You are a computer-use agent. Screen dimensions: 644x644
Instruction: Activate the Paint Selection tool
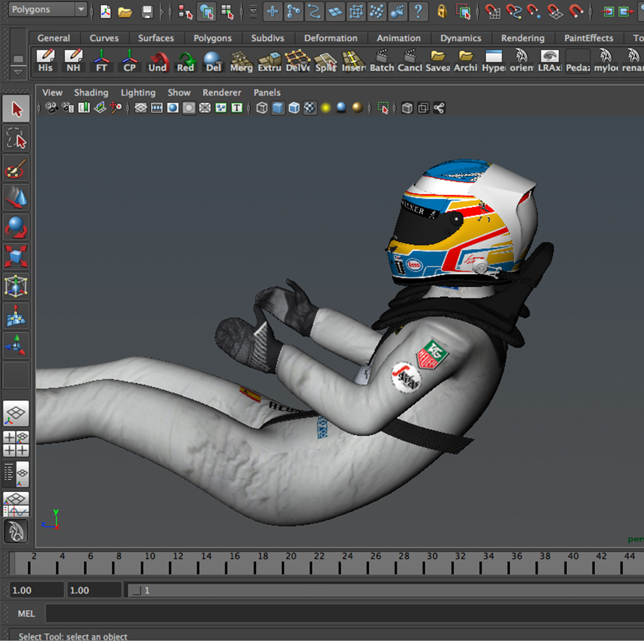tap(16, 168)
